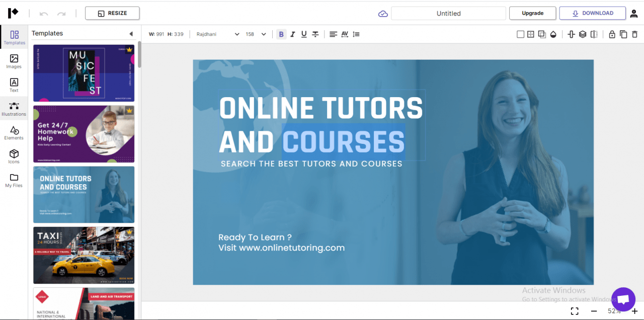
Task: Open the layers stack icon
Action: (x=583, y=34)
